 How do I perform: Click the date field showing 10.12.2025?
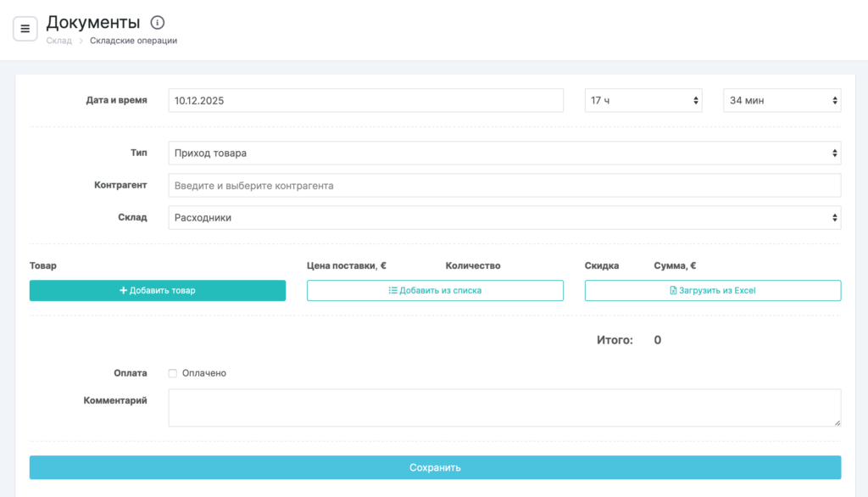[365, 100]
